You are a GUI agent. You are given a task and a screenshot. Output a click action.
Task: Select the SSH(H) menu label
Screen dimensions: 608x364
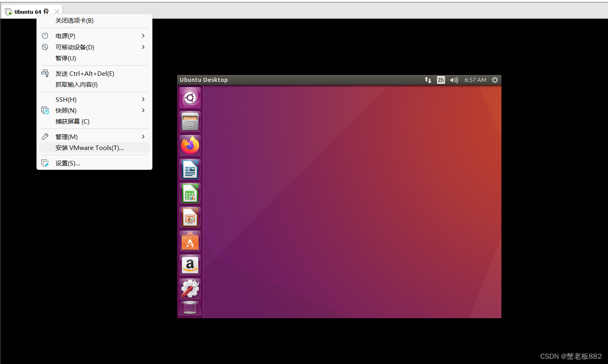(66, 99)
